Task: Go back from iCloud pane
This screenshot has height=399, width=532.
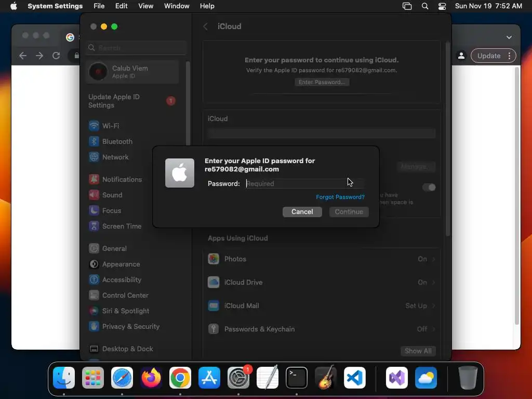Action: 205,26
